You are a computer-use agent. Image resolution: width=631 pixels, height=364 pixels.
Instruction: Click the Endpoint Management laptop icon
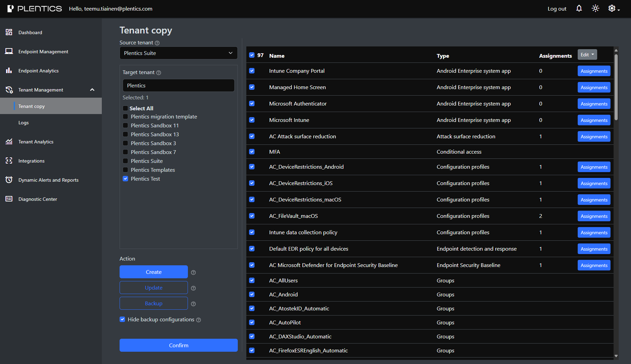click(x=9, y=52)
